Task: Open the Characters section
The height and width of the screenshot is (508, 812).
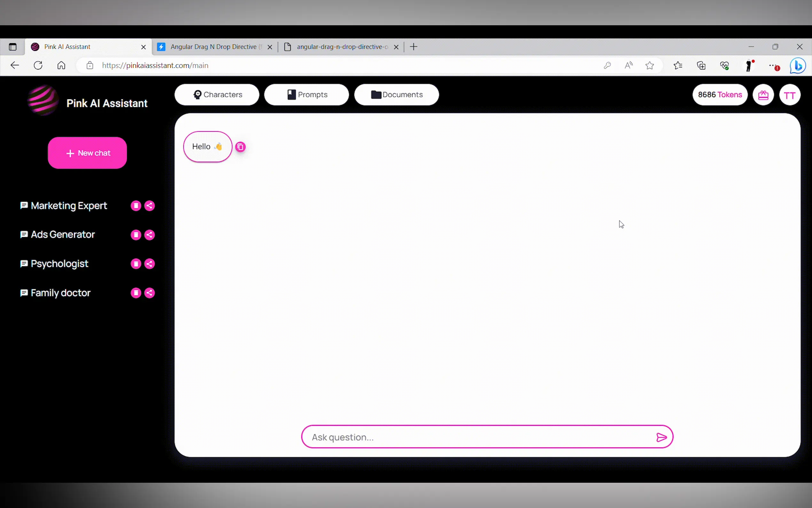Action: click(217, 95)
